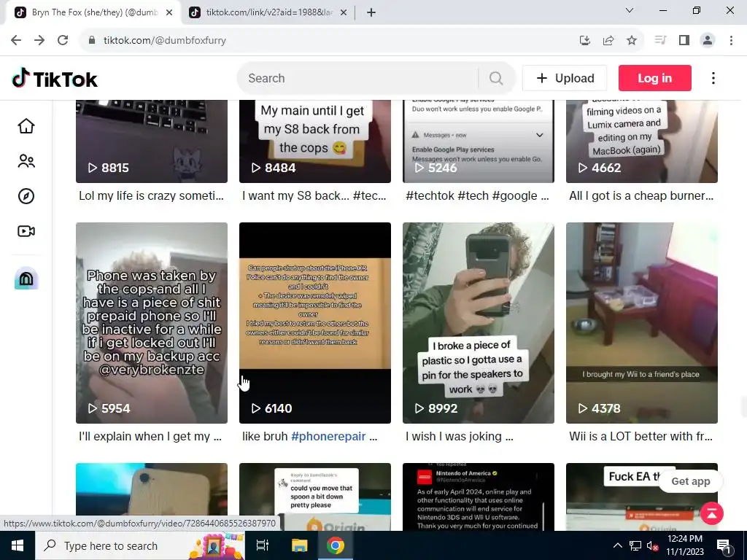Open the Enable Google Play services video
The height and width of the screenshot is (560, 747).
[479, 141]
